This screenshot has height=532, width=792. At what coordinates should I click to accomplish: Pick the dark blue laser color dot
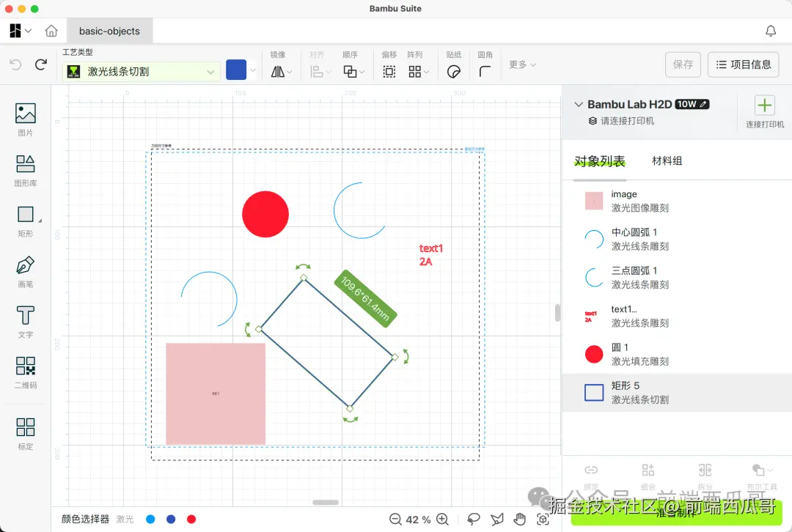[171, 519]
